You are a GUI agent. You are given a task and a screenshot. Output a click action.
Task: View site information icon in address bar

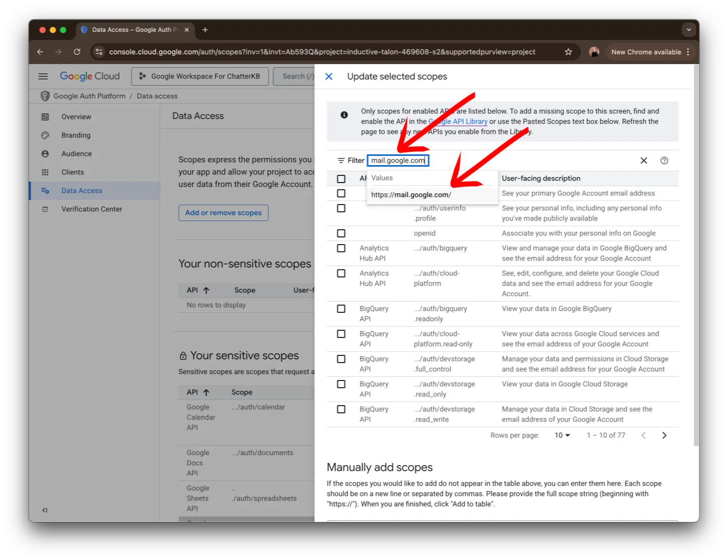click(x=100, y=52)
